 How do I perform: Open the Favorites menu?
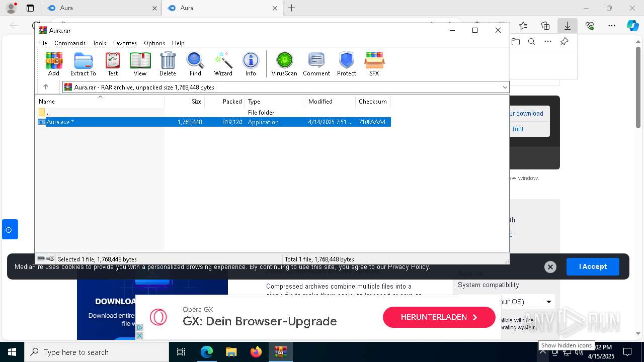pos(125,43)
